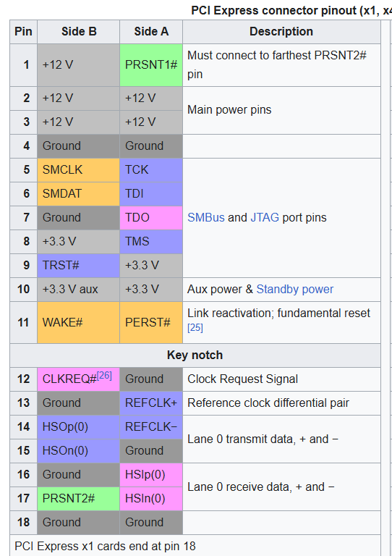Click the WAKE# cell

(78, 322)
